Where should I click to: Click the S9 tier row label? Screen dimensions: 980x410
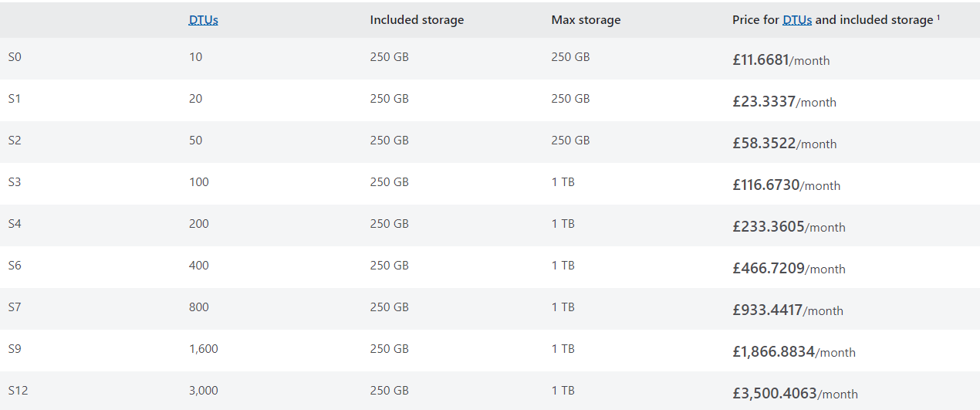point(15,349)
